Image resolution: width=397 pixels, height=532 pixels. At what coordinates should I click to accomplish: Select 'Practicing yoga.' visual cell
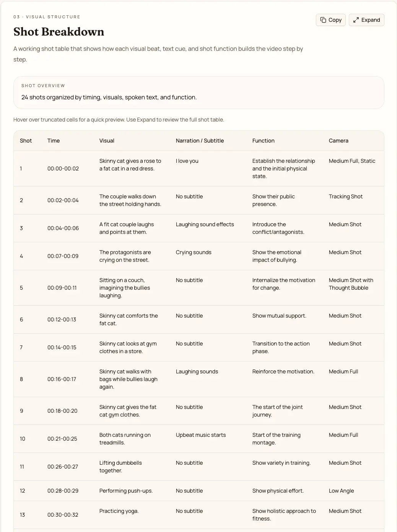(119, 511)
